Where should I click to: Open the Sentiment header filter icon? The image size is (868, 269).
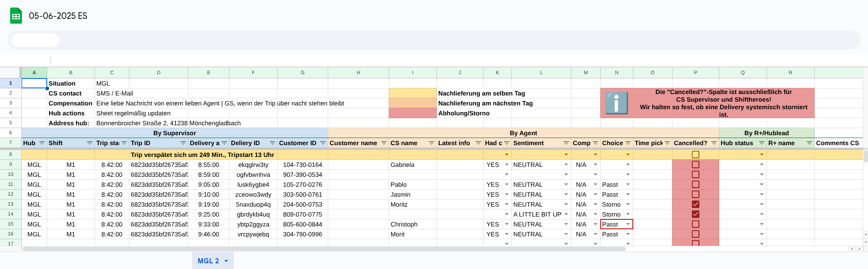pos(566,143)
